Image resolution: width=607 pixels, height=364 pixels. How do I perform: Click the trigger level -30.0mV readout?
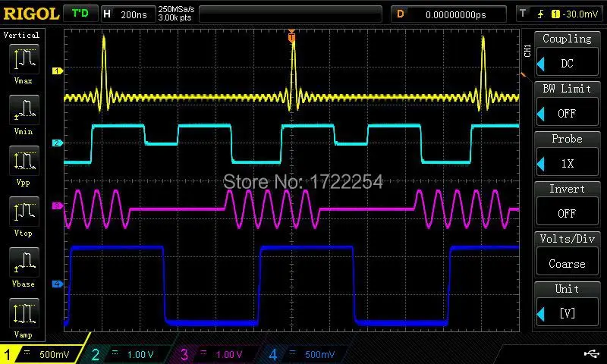[x=580, y=14]
